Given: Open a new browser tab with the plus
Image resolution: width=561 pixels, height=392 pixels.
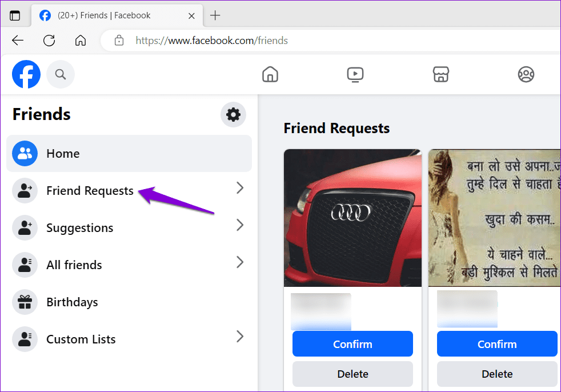Looking at the screenshot, I should coord(215,15).
